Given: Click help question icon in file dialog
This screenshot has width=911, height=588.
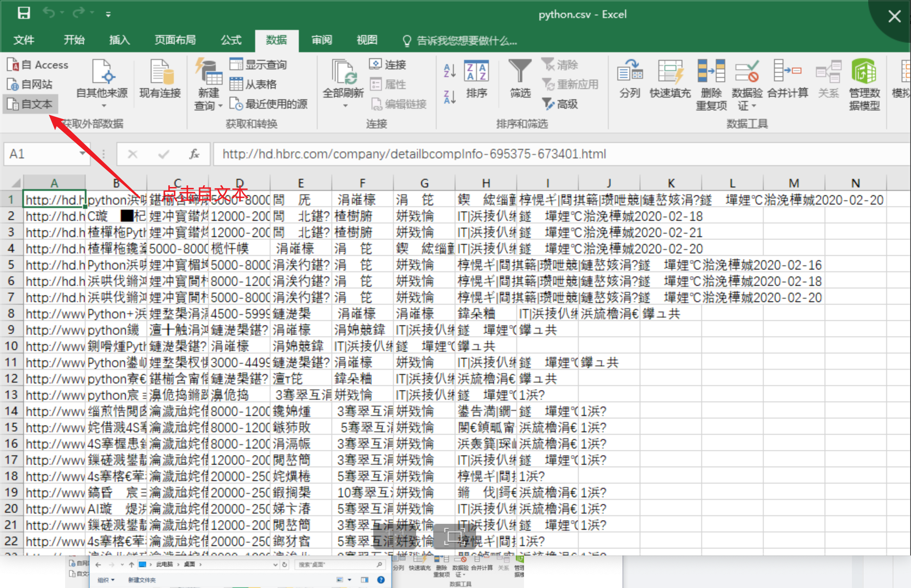Looking at the screenshot, I should coord(381,580).
